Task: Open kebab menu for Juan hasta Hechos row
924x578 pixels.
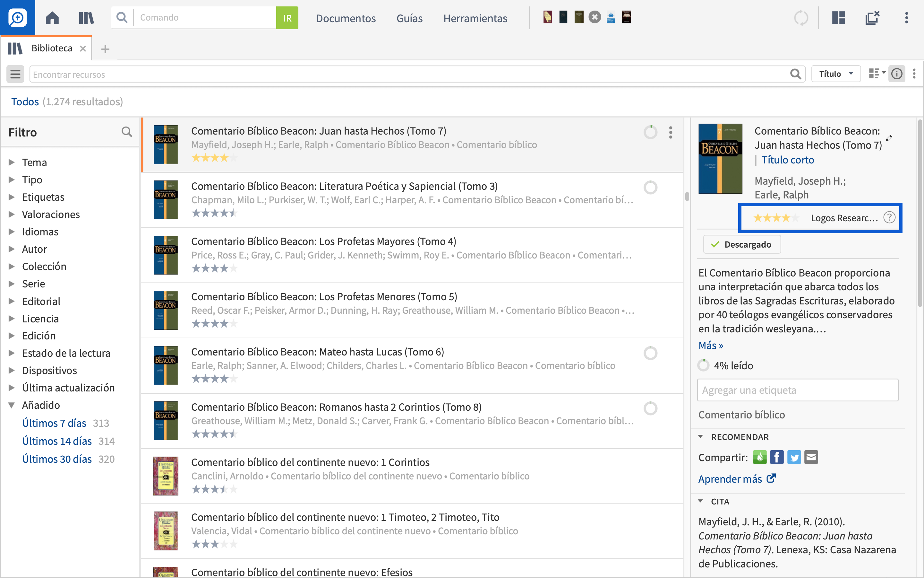Action: pyautogui.click(x=671, y=132)
